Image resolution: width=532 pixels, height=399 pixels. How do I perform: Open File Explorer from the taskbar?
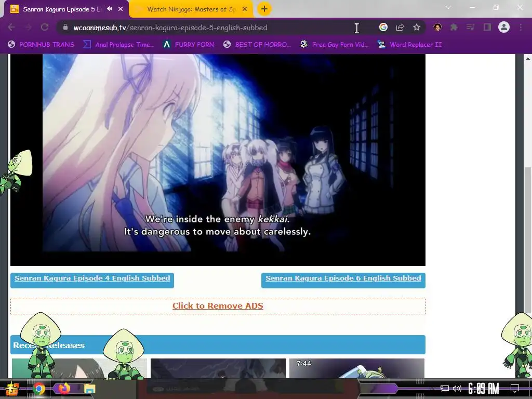pos(89,389)
